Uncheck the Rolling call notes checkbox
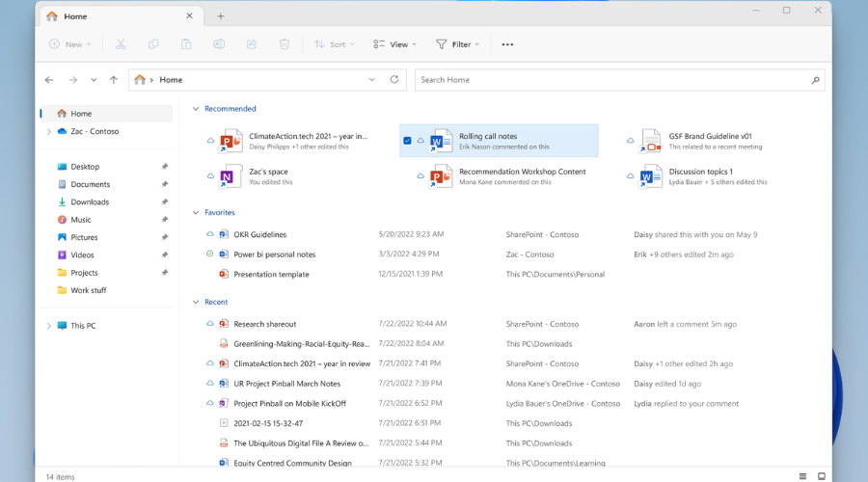The width and height of the screenshot is (868, 482). (x=407, y=141)
